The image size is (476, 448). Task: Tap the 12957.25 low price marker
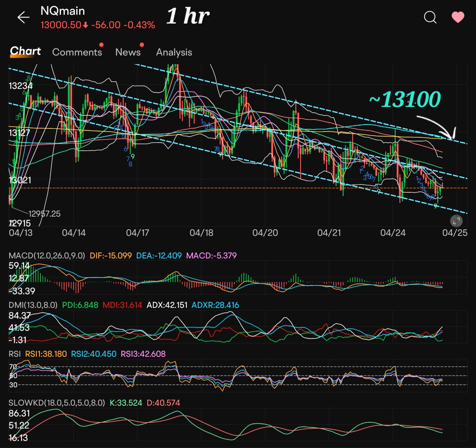(44, 214)
